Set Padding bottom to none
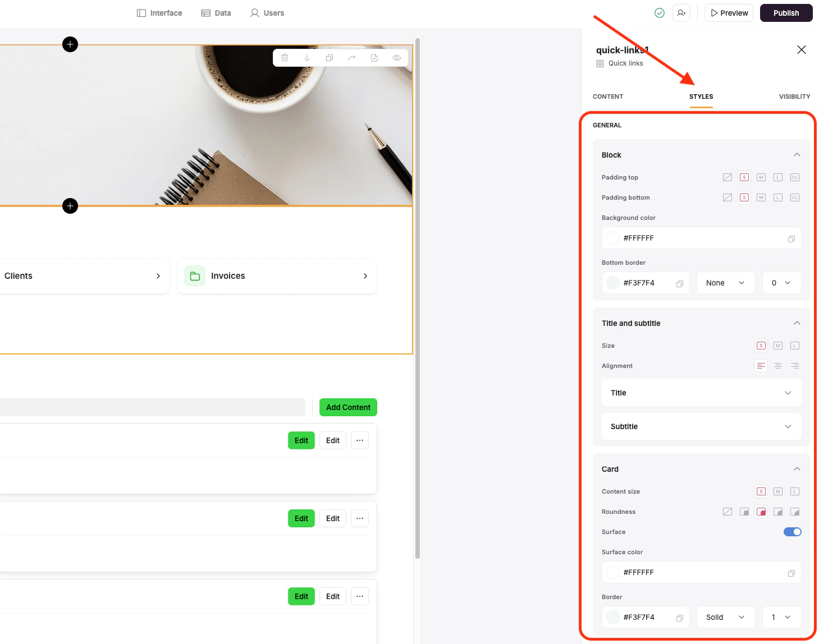819x644 pixels. coord(728,197)
